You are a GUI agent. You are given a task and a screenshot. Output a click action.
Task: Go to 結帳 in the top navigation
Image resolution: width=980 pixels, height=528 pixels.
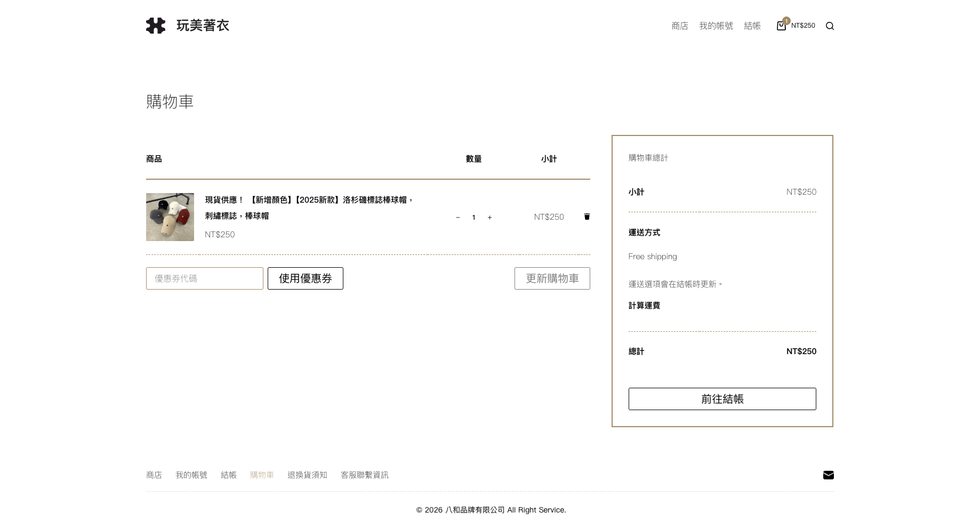(x=752, y=26)
